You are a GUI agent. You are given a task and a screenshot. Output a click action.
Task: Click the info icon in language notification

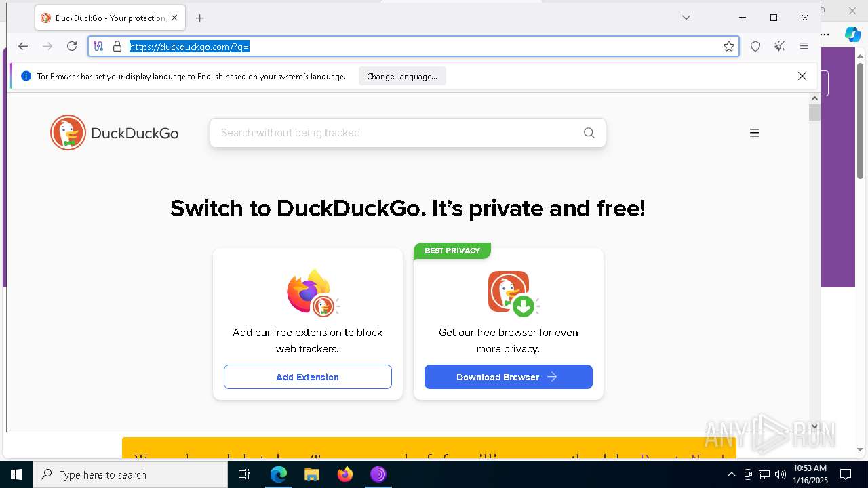click(26, 76)
